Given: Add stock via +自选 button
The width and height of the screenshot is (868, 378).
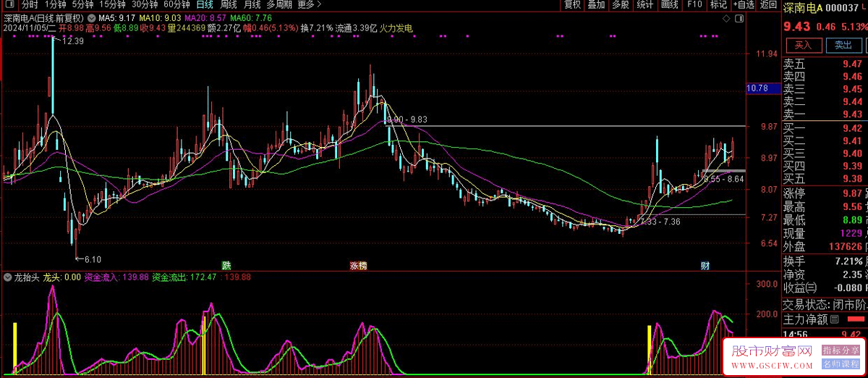Looking at the screenshot, I should 743,4.
